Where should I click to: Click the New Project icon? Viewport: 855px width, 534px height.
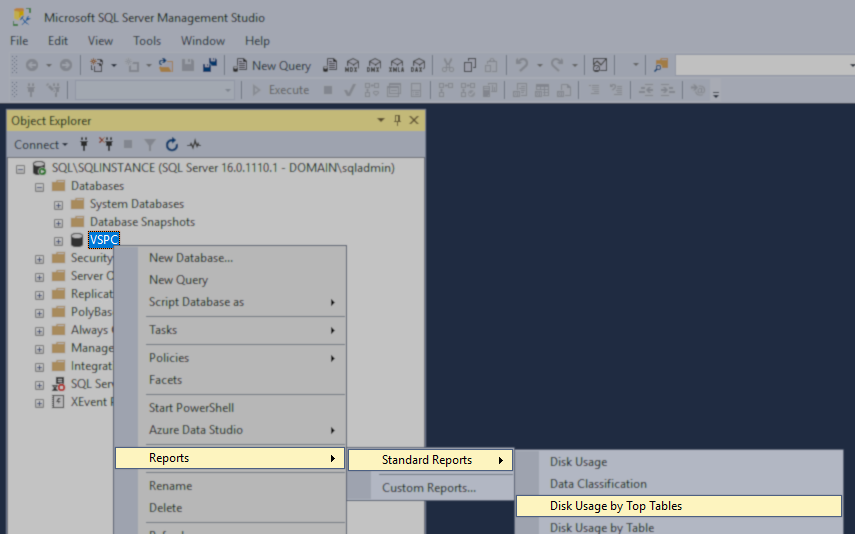pyautogui.click(x=97, y=66)
